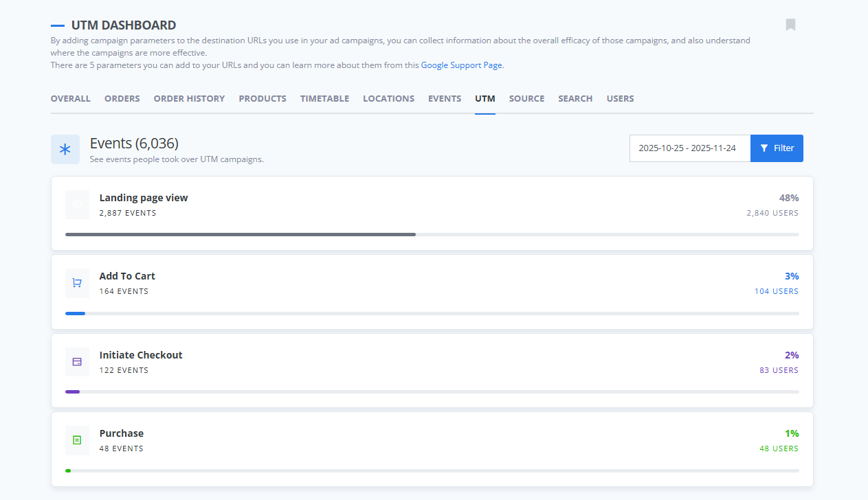Select the UTM tab
Image resolution: width=868 pixels, height=500 pixels.
(485, 99)
